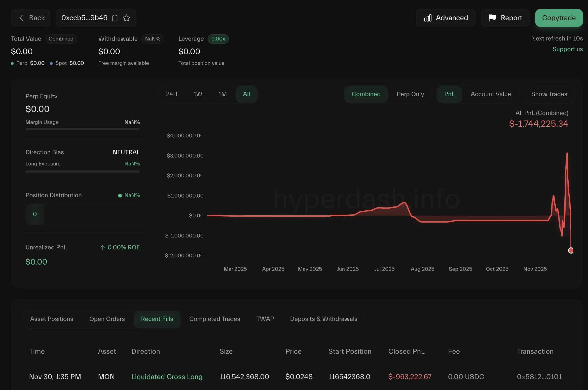Open the Support us link

coord(567,49)
